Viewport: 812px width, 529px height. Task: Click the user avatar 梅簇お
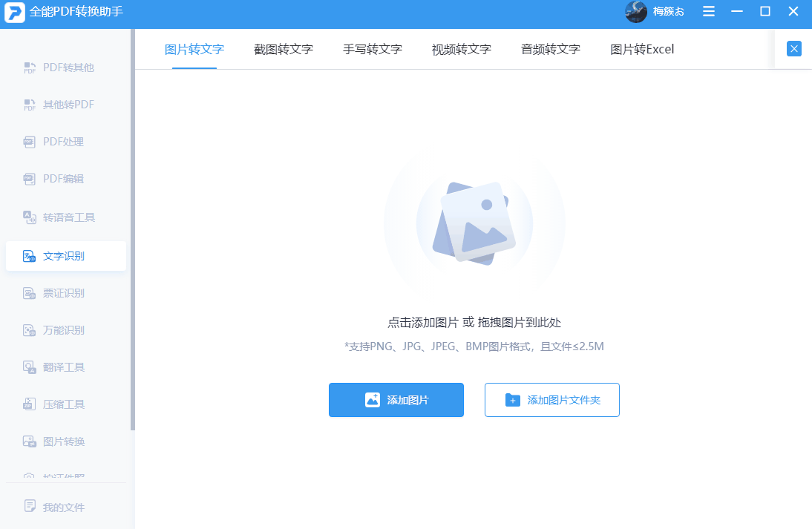[x=636, y=12]
